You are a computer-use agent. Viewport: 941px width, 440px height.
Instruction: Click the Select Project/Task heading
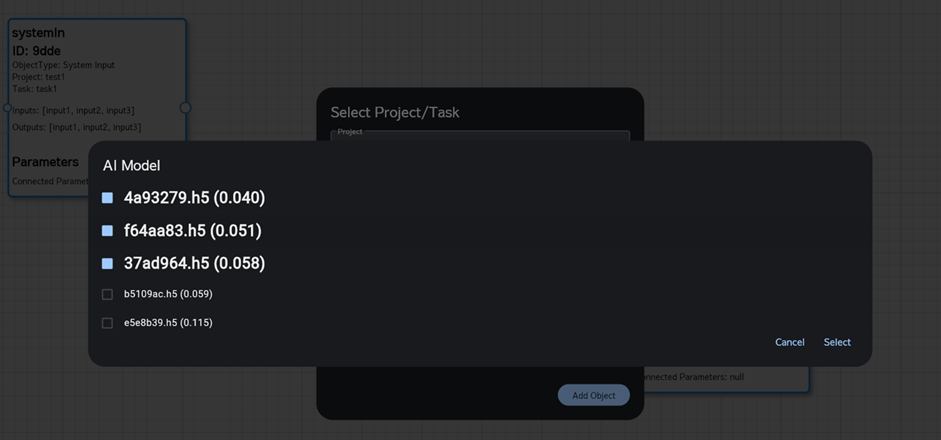pyautogui.click(x=395, y=112)
